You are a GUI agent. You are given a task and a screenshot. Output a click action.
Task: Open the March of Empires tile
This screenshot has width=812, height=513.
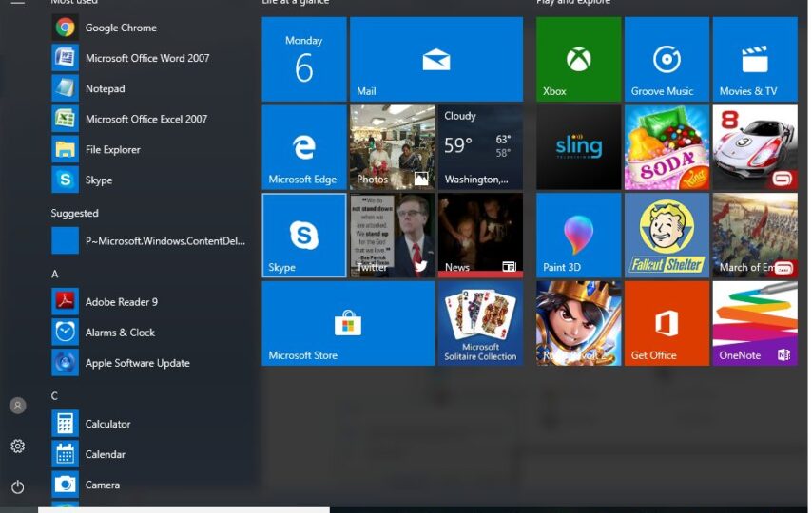(x=755, y=236)
